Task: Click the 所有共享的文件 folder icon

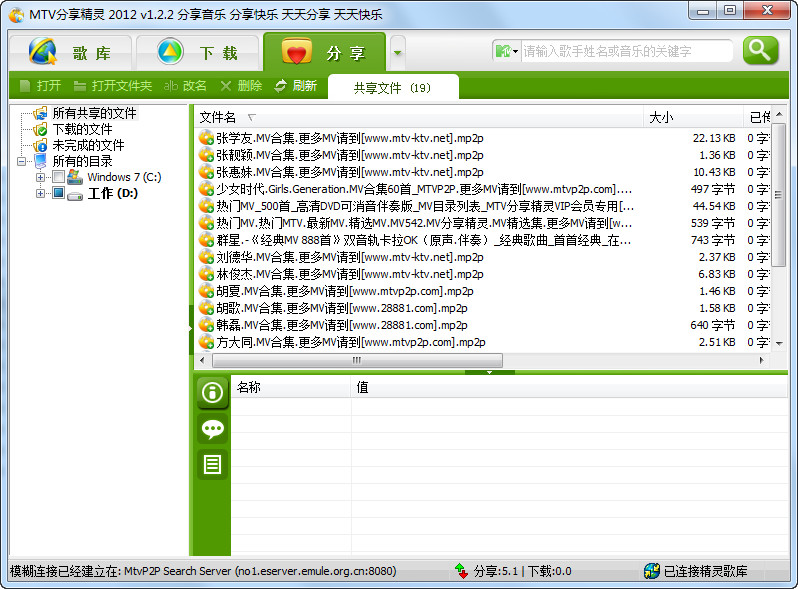Action: (x=40, y=114)
